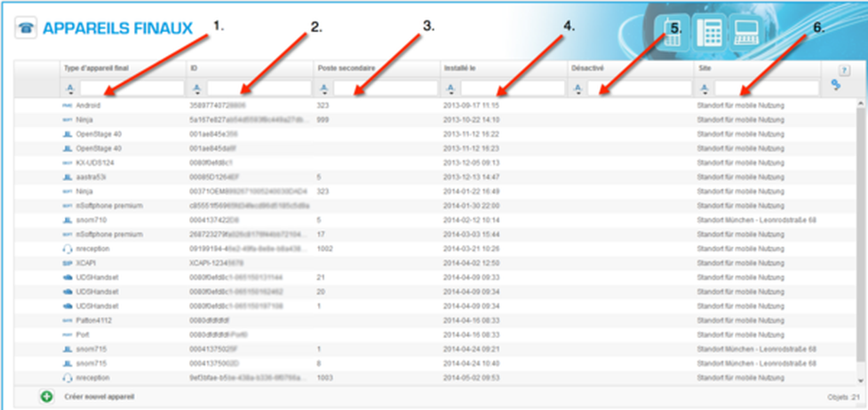
Task: Click date 2014-04-02 12:50
Action: [471, 264]
